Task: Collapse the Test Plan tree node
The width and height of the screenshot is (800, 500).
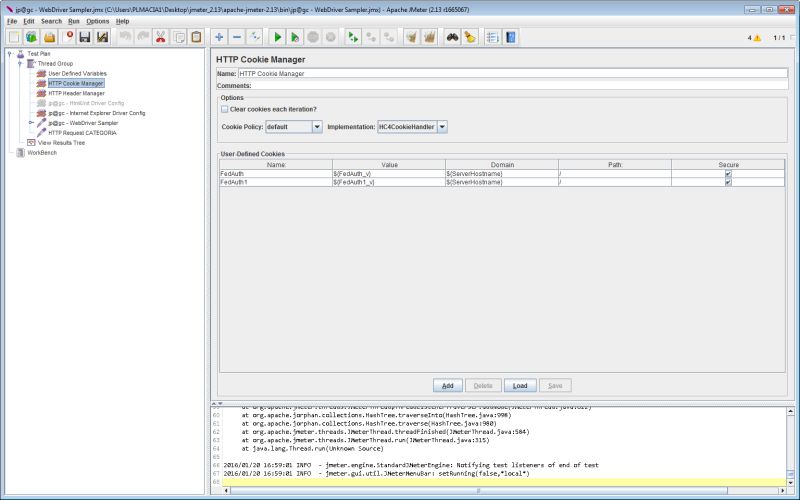Action: pyautogui.click(x=10, y=54)
